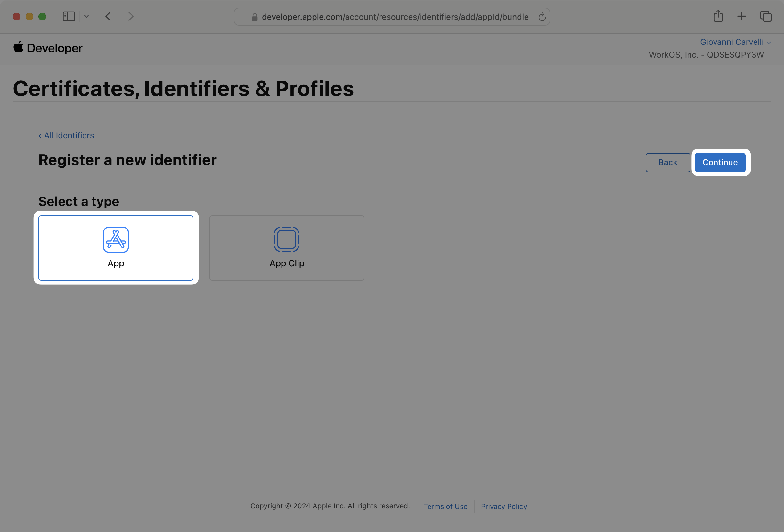The width and height of the screenshot is (784, 532).
Task: Click Safari's forward navigation arrow
Action: [131, 16]
